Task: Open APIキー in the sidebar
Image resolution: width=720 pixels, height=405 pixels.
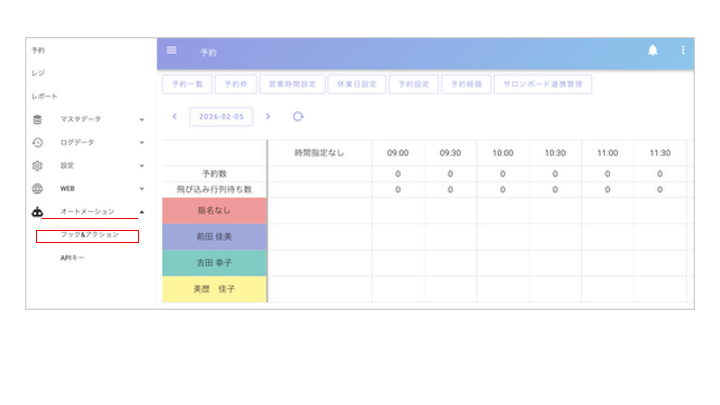Action: [73, 258]
